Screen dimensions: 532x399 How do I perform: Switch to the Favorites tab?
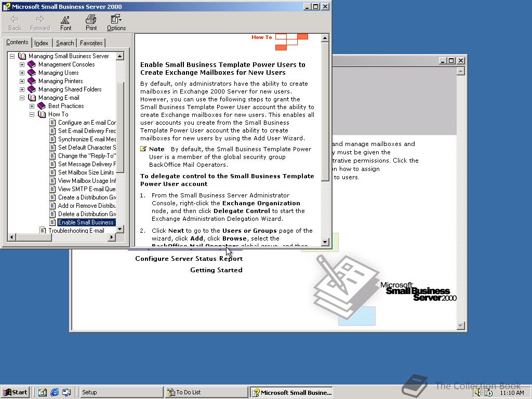(x=91, y=43)
